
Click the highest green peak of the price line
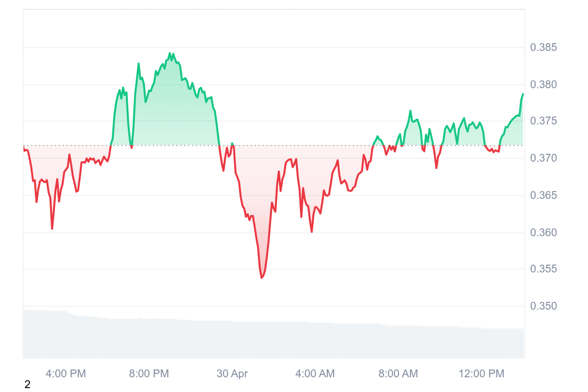click(x=170, y=53)
